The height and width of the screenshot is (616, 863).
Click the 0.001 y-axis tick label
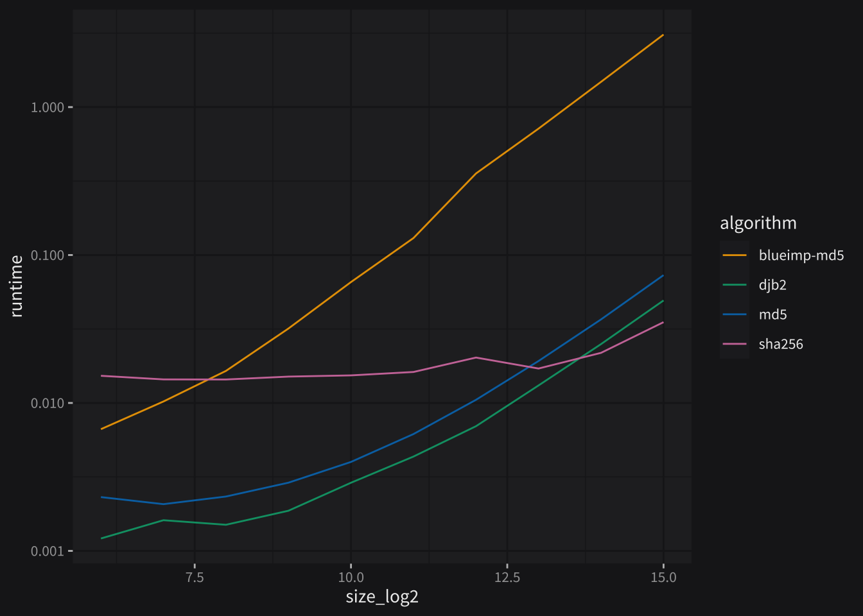pos(48,551)
